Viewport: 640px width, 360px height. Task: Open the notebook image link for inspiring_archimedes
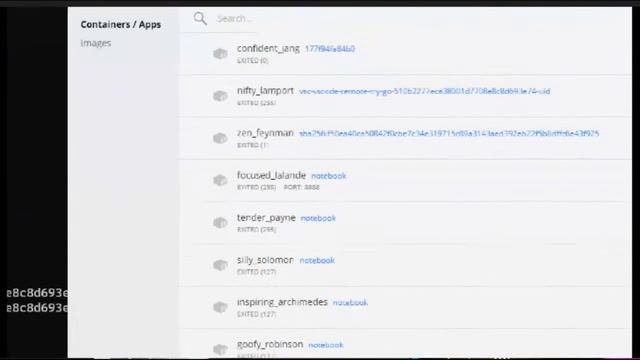click(x=350, y=302)
